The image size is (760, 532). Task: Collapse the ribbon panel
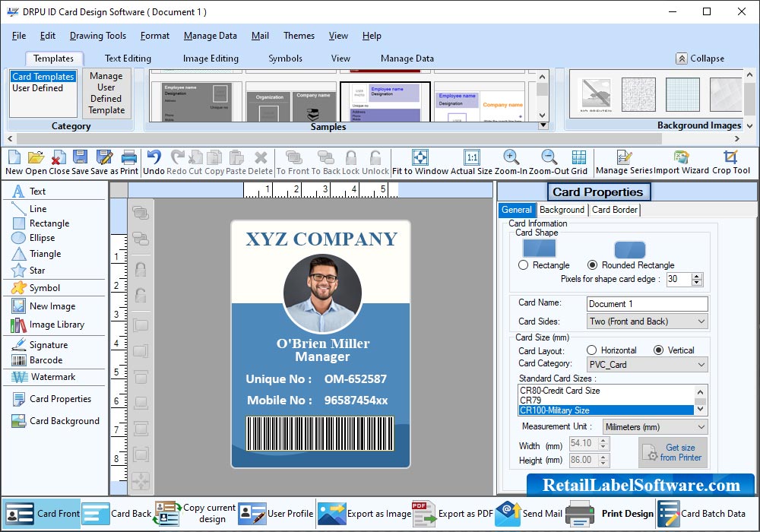(x=701, y=59)
